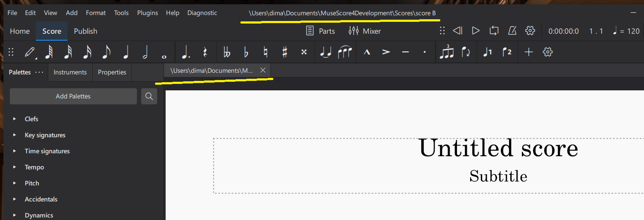
Task: Click the Add Palettes button
Action: pyautogui.click(x=73, y=96)
